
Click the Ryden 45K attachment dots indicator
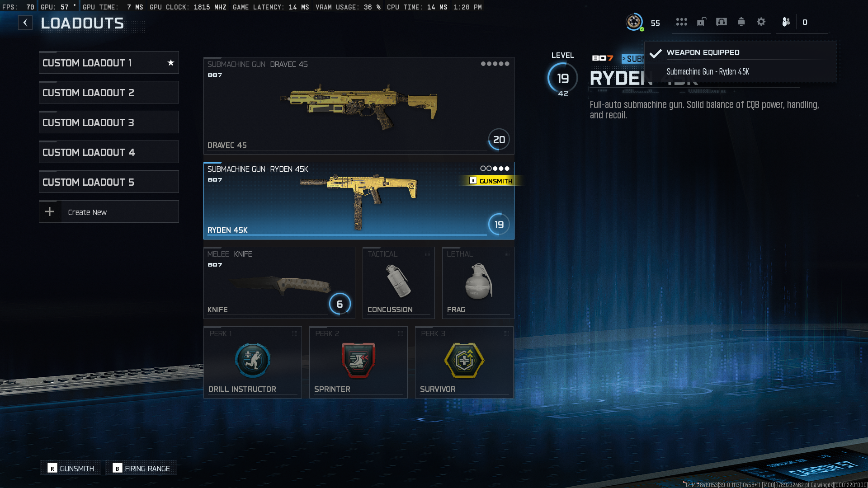point(495,169)
